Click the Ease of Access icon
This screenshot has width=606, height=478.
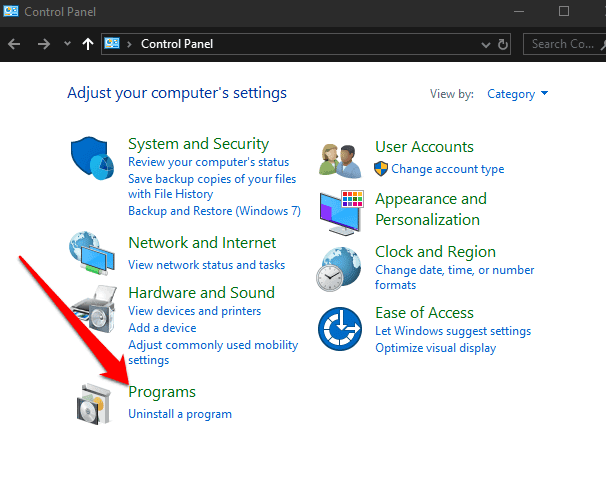(341, 329)
